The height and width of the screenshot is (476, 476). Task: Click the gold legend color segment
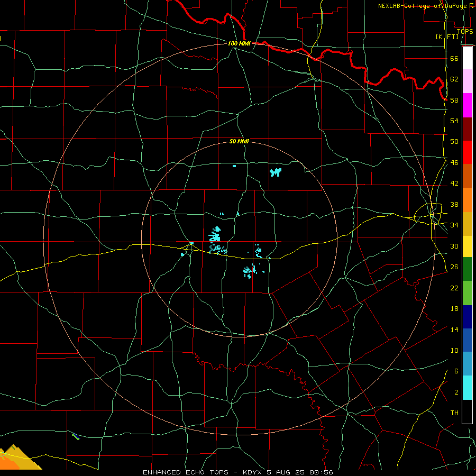467,224
